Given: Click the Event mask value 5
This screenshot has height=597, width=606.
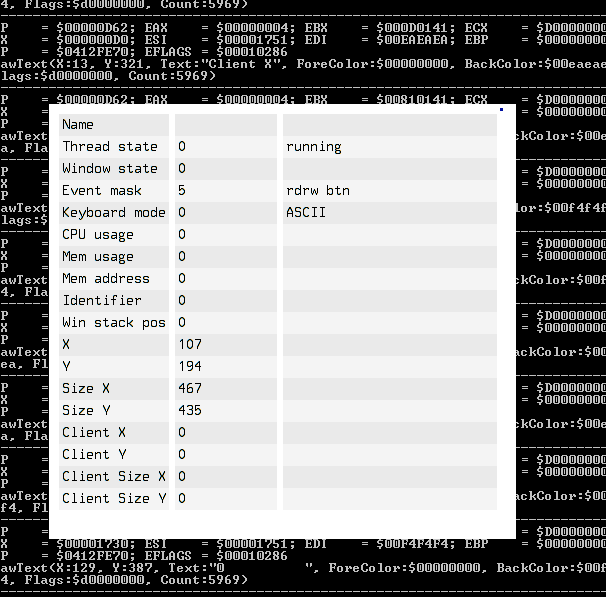Looking at the screenshot, I should (x=182, y=191).
